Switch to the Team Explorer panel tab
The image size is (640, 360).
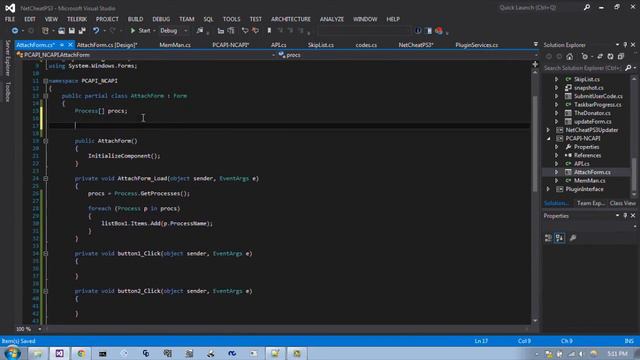(590, 203)
